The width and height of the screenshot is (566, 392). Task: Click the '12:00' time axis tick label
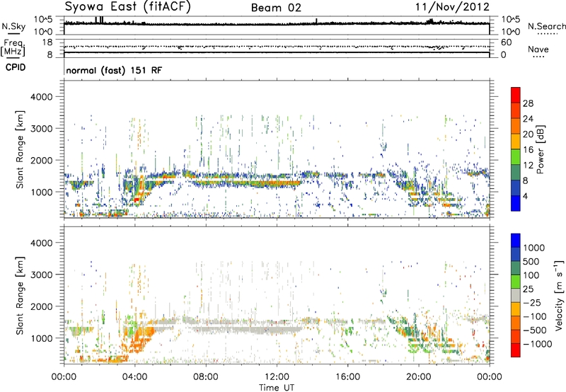click(x=277, y=377)
